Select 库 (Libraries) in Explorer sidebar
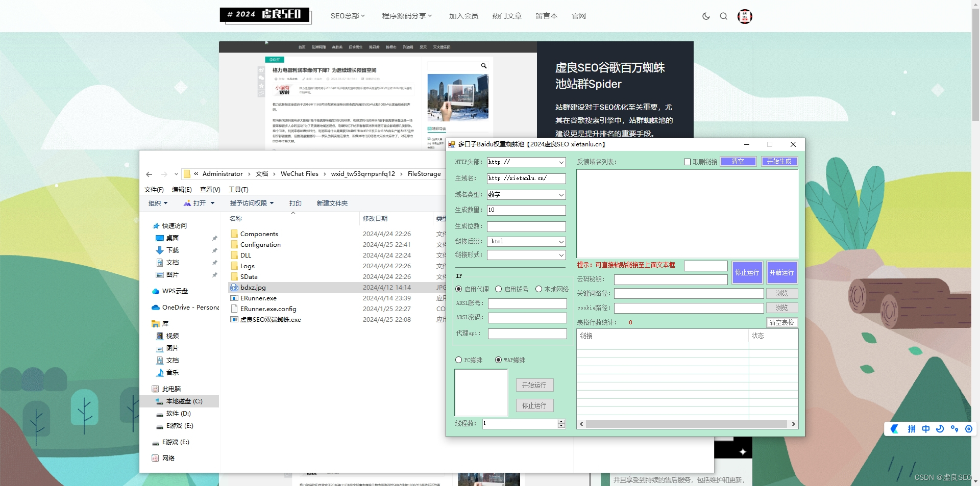Screen dimensions: 980x486 click(x=160, y=324)
